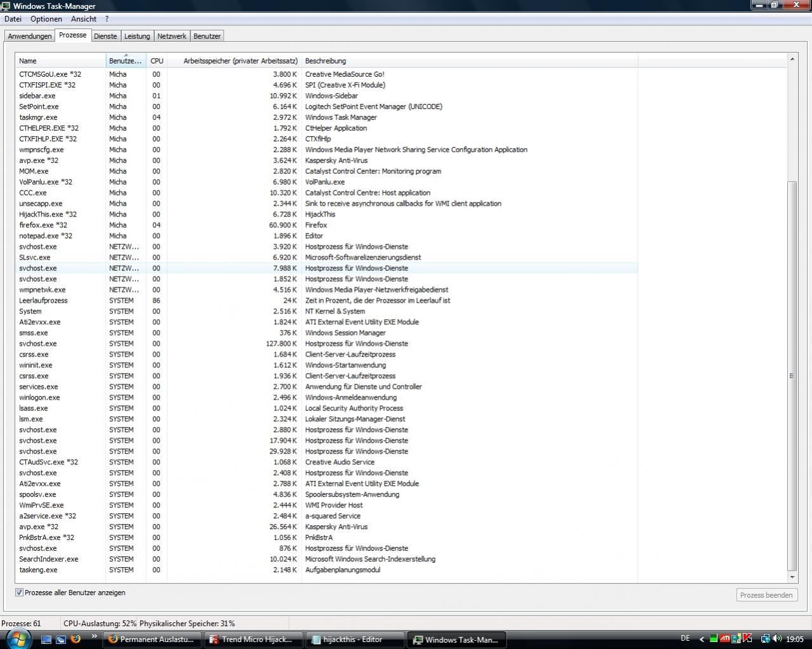
Task: Select the CTAudSvc.exe *32 process
Action: (326, 462)
